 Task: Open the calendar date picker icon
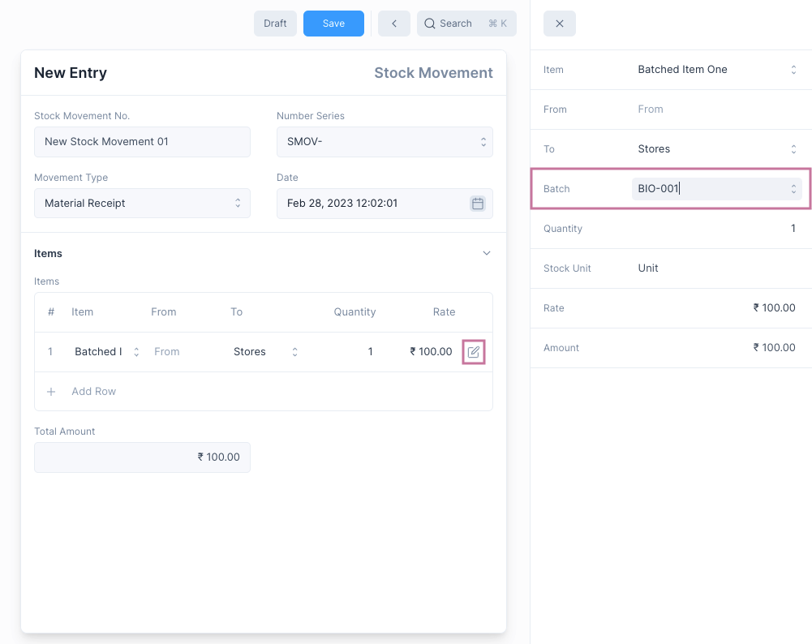click(x=478, y=204)
